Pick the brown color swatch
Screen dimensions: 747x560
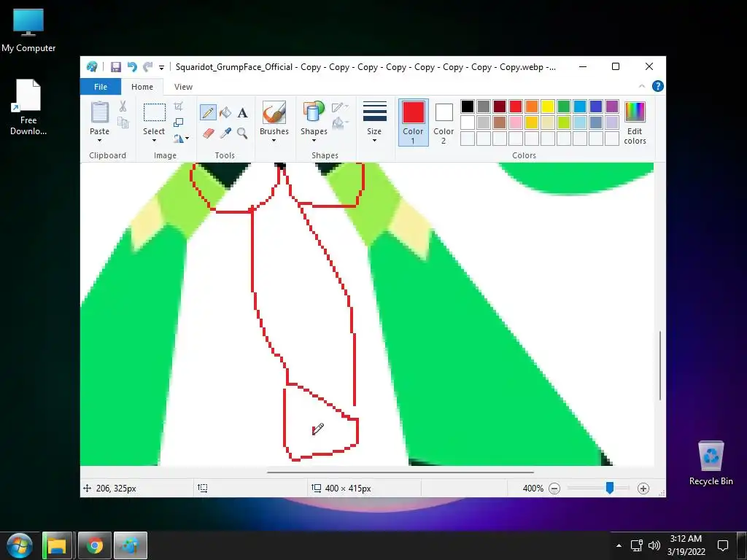499,122
